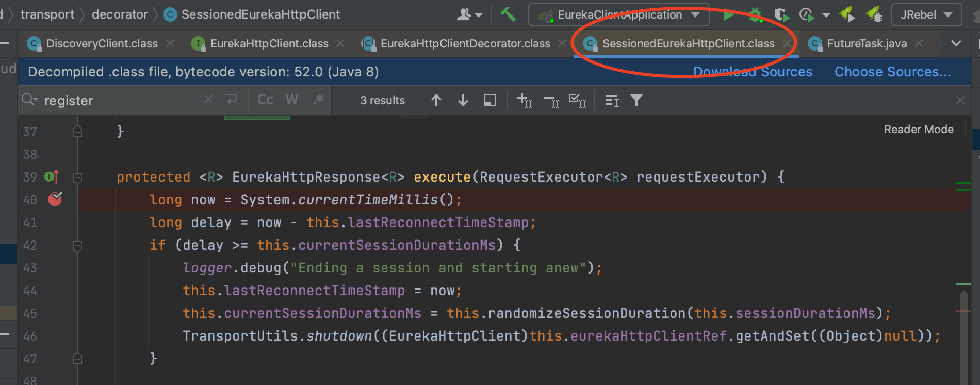Click the fold end marker on line 37
Viewport: 980px width, 385px height.
click(77, 131)
